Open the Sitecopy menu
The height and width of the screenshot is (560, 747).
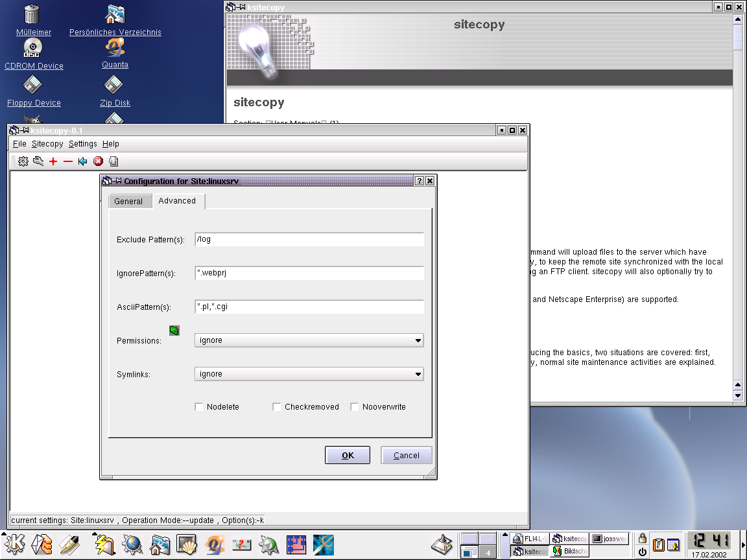point(47,144)
